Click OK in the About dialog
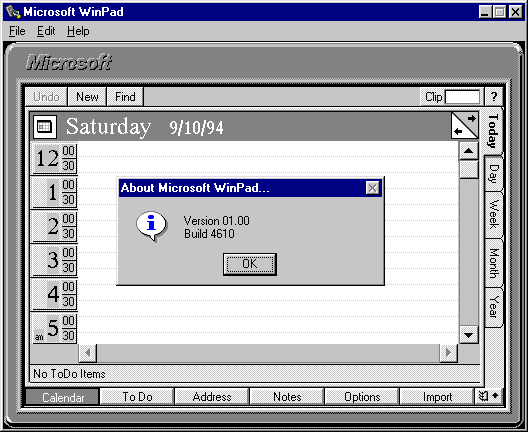This screenshot has height=432, width=528. click(250, 264)
